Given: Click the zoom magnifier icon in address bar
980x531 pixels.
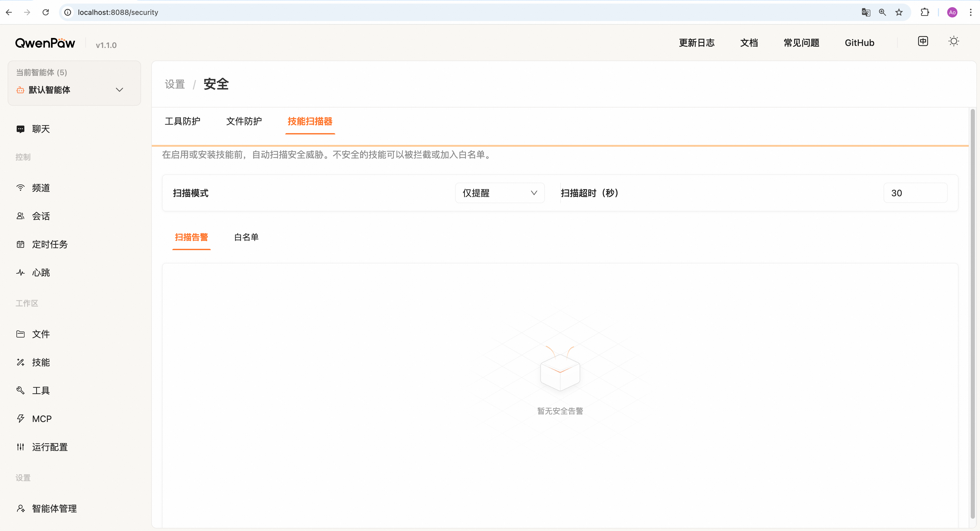Looking at the screenshot, I should (883, 12).
